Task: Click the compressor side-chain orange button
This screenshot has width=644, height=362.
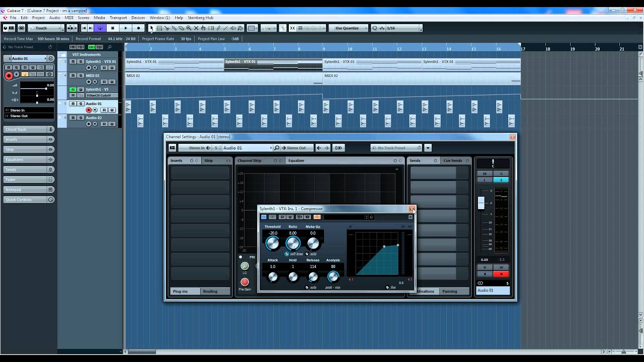Action: [317, 217]
